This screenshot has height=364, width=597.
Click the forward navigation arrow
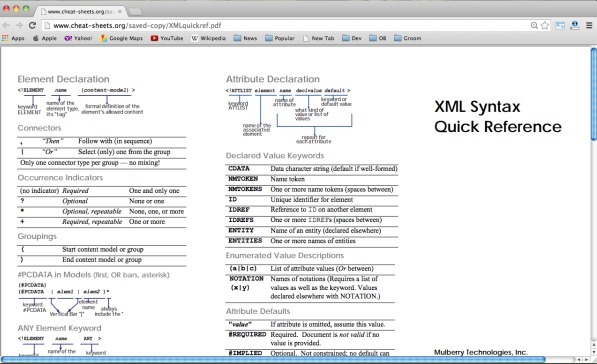point(19,26)
